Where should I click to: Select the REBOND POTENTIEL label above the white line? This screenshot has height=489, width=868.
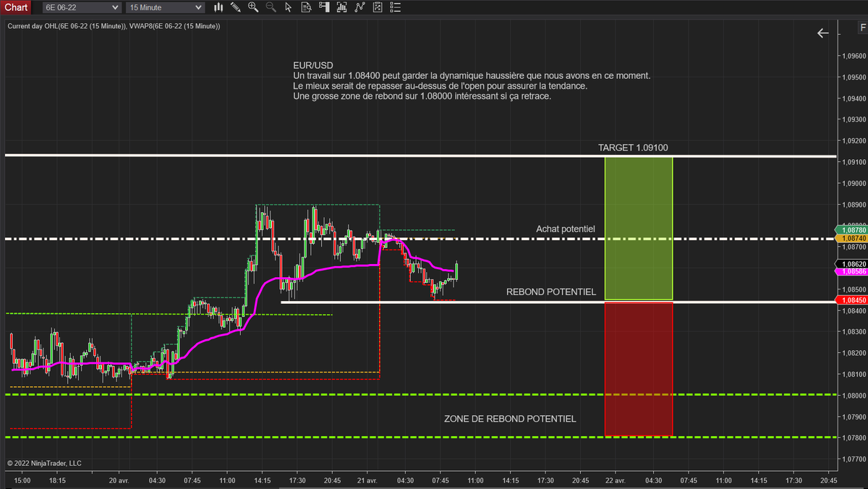coord(551,292)
